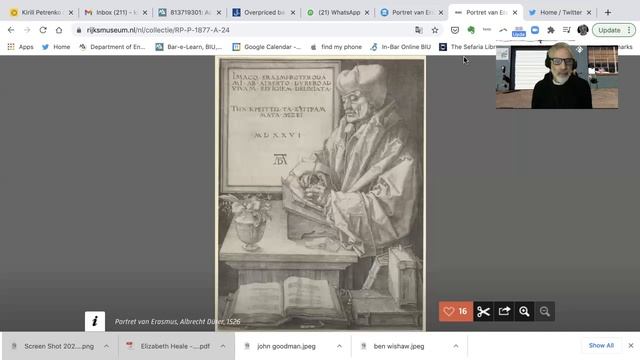Click the browser forward arrow
This screenshot has height=360, width=640.
[x=27, y=30]
